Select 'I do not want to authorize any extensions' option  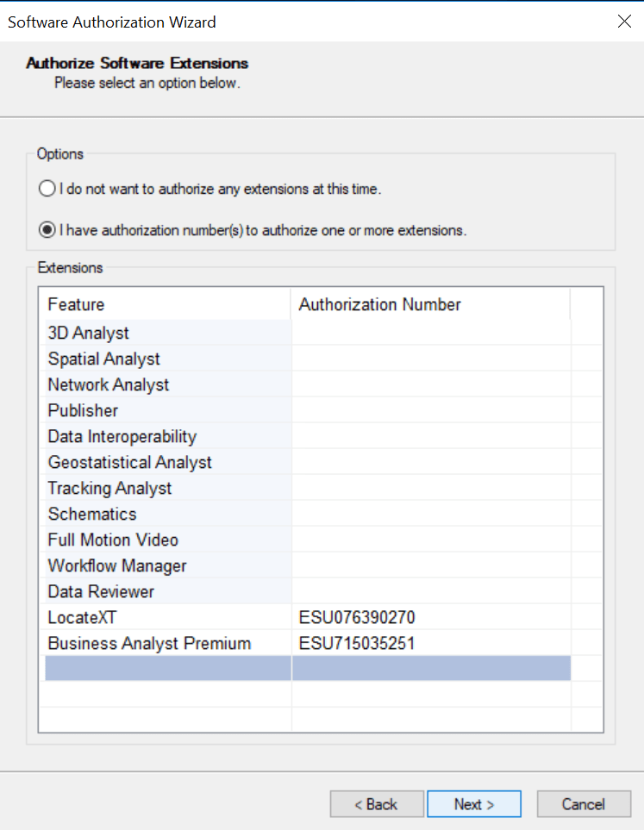(47, 188)
